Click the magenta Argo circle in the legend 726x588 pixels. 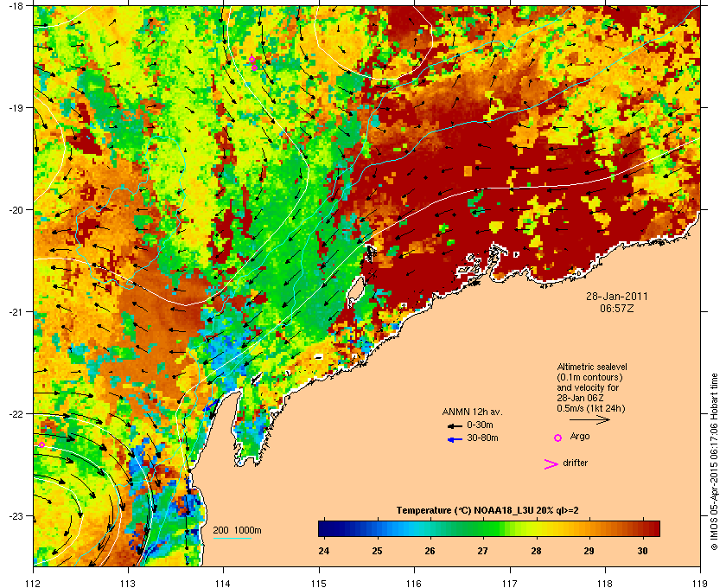pyautogui.click(x=558, y=438)
